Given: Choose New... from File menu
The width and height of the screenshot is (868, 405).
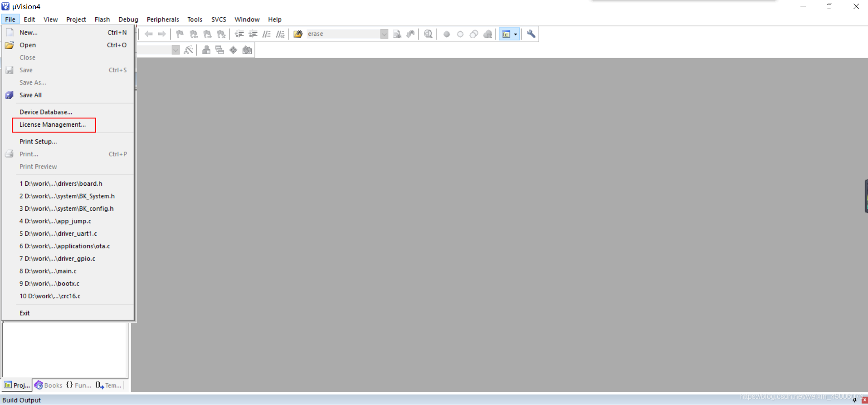Looking at the screenshot, I should [68, 33].
